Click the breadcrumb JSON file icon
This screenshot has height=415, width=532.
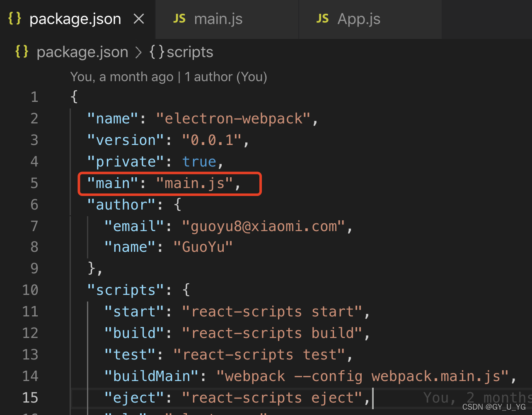(x=22, y=52)
